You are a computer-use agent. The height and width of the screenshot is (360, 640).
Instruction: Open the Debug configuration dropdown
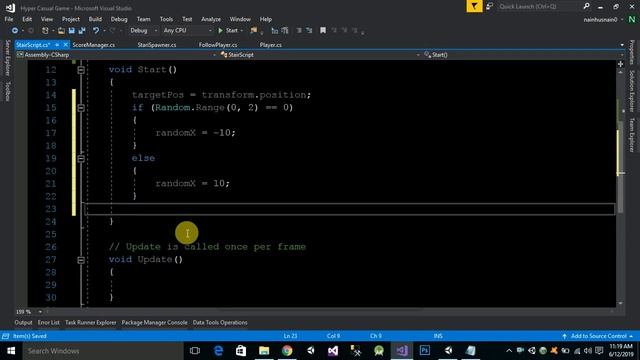(x=143, y=31)
